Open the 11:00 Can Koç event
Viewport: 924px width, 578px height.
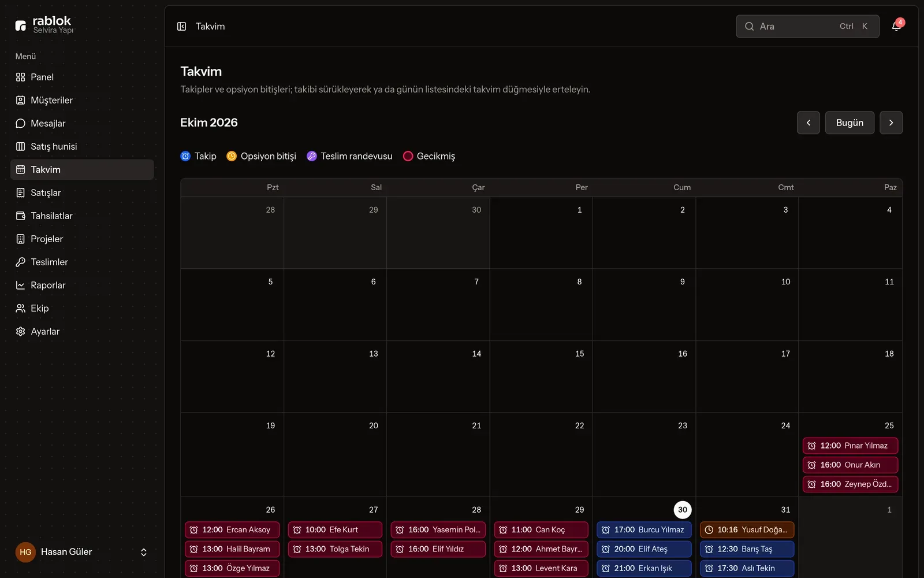point(541,530)
